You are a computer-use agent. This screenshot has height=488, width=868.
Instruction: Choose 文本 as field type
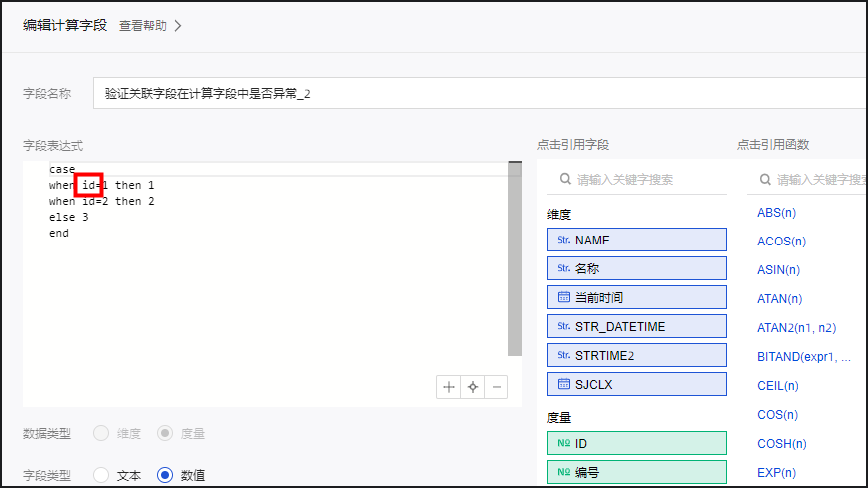(101, 476)
